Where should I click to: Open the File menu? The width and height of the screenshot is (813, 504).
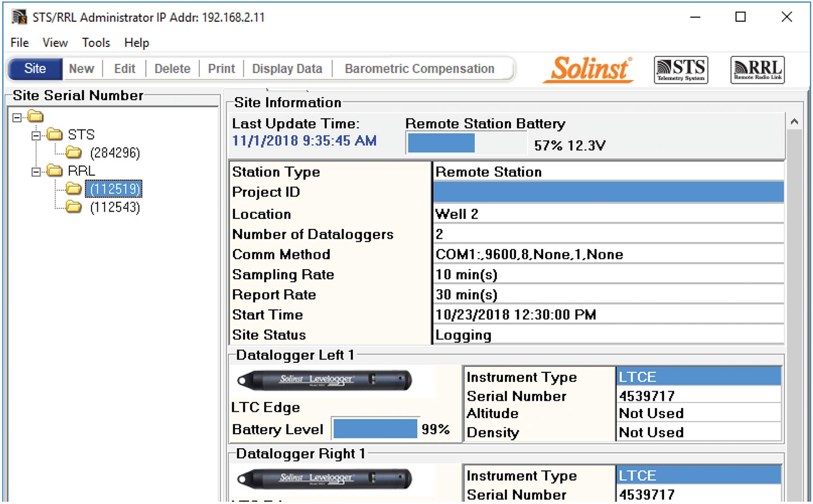coord(19,42)
